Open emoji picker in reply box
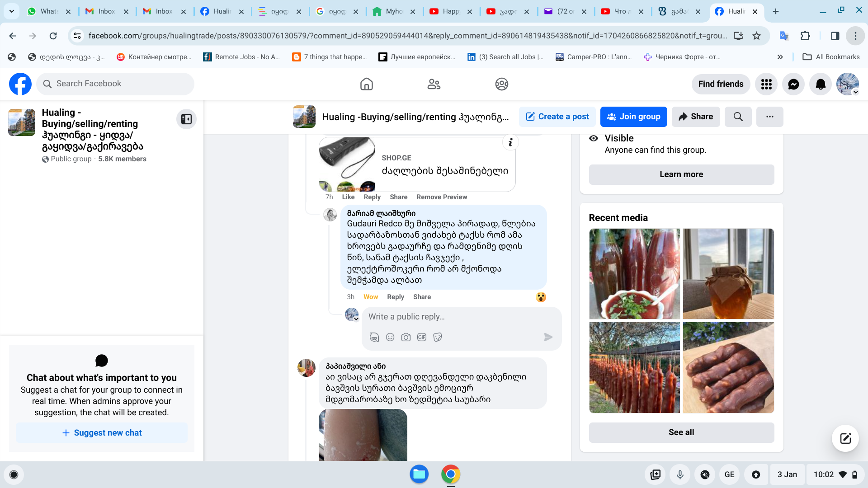This screenshot has width=868, height=488. click(x=390, y=337)
